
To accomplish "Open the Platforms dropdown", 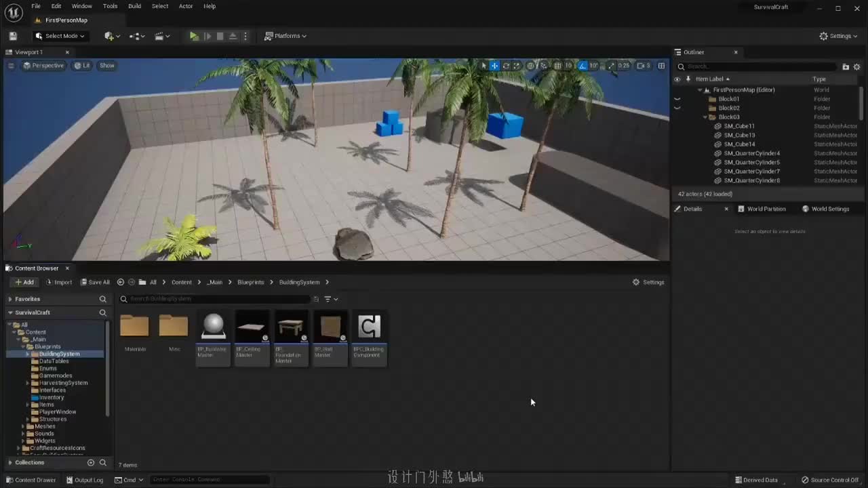I will pyautogui.click(x=285, y=36).
